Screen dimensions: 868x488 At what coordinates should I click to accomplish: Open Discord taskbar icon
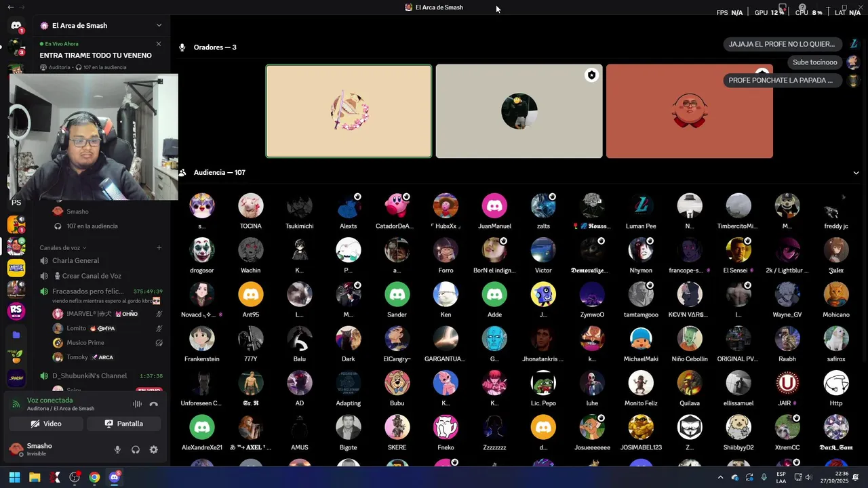tap(114, 477)
